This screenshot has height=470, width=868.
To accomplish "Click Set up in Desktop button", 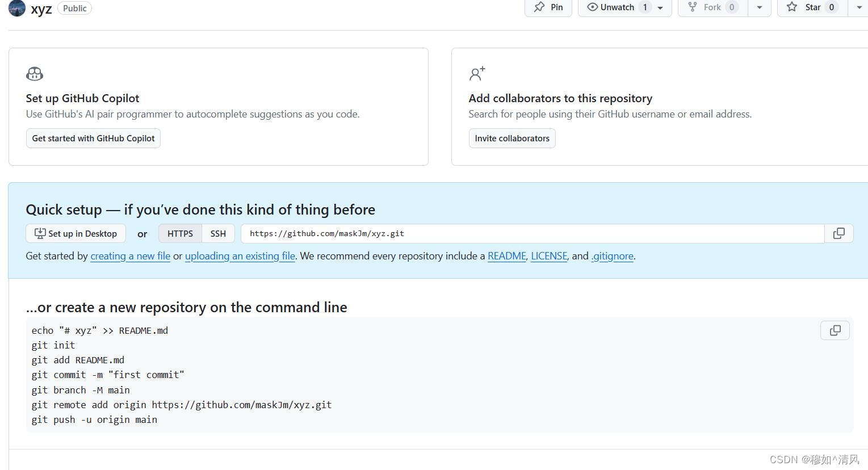I will click(76, 233).
